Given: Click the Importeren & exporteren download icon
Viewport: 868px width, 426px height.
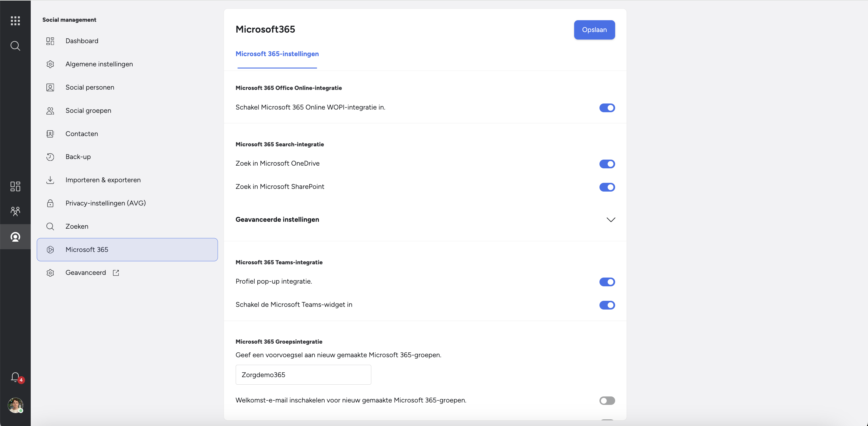Looking at the screenshot, I should (50, 180).
